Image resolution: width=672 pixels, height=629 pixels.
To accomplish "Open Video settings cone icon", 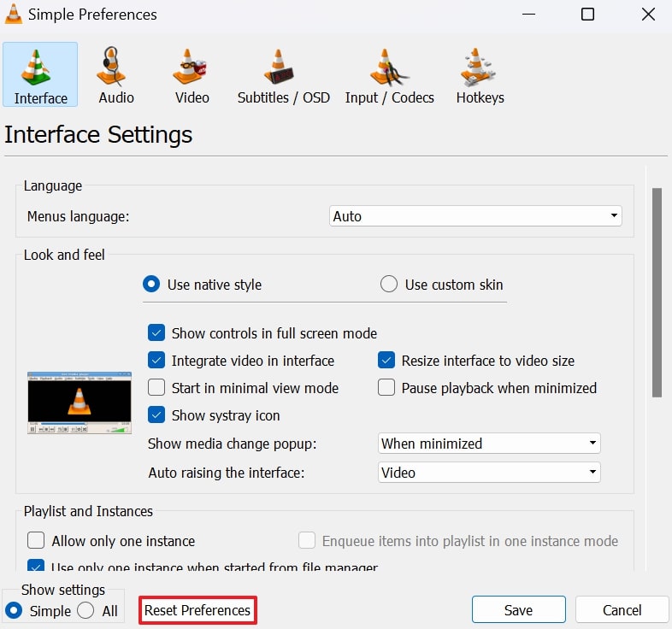I will (189, 67).
